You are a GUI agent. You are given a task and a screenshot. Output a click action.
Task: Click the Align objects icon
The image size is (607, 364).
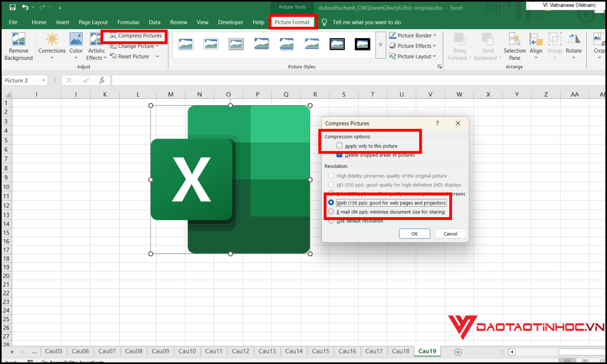pyautogui.click(x=536, y=40)
